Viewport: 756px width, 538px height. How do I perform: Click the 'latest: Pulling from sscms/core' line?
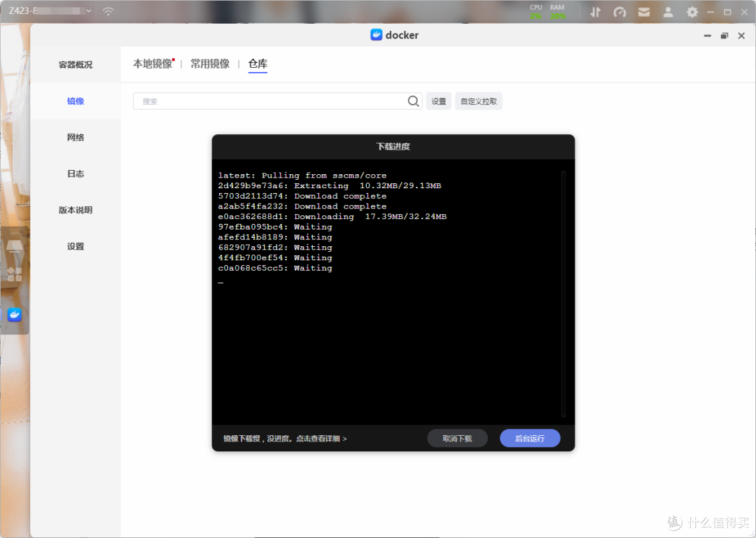(302, 176)
